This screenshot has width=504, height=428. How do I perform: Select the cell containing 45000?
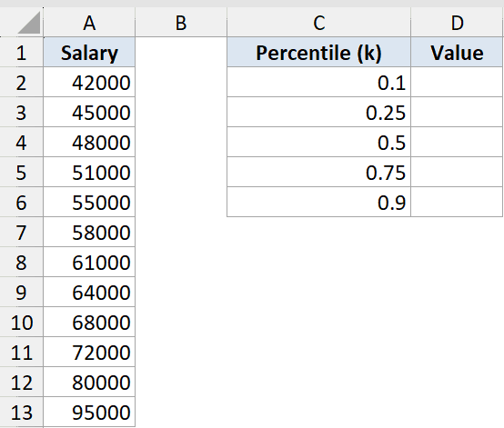tap(89, 112)
